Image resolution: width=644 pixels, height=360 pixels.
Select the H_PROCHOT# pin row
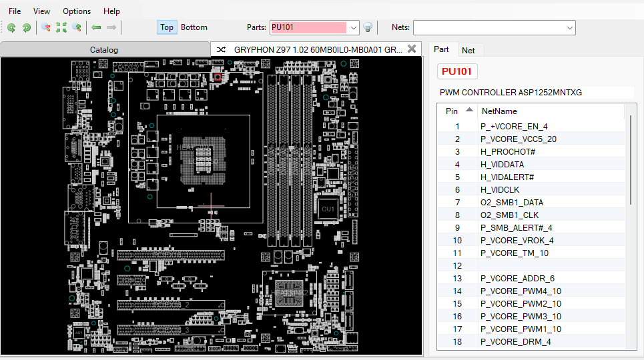click(x=508, y=151)
